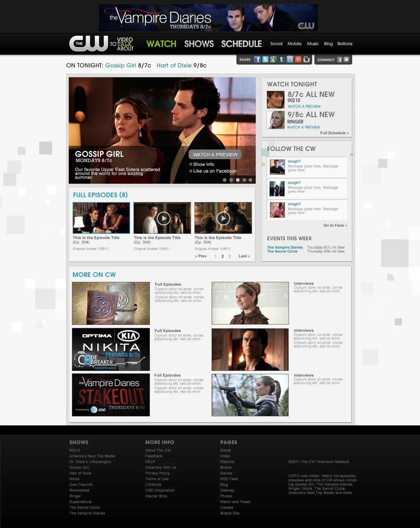This screenshot has height=528, width=420.
Task: Open the Watch and Tweet footer link
Action: [x=235, y=502]
